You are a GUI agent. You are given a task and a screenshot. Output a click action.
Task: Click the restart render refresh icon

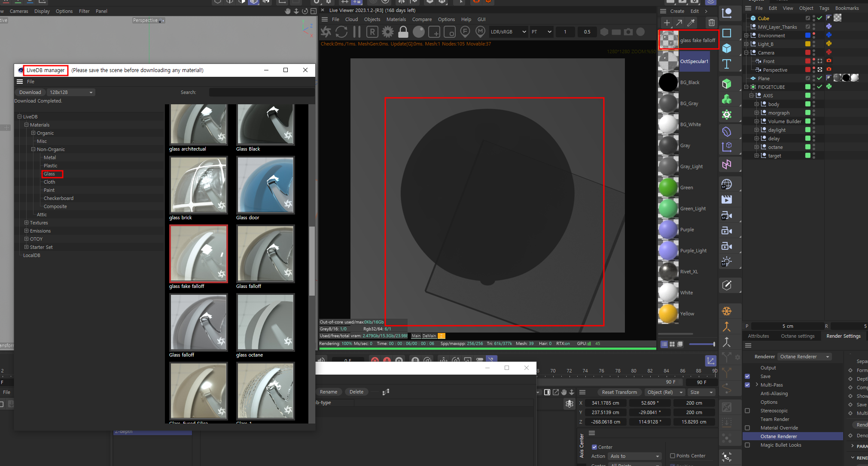click(341, 32)
